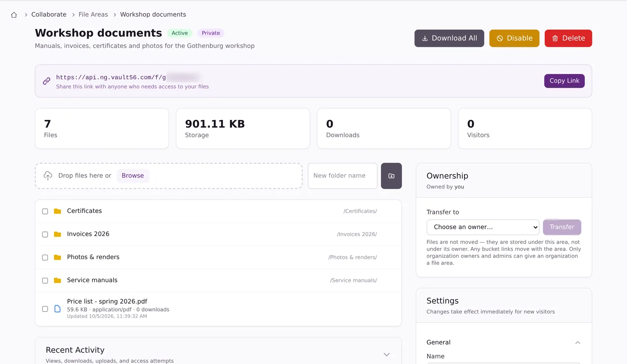The width and height of the screenshot is (627, 364).
Task: Open Price list - spring 2026.pdf file name
Action: coord(107,301)
